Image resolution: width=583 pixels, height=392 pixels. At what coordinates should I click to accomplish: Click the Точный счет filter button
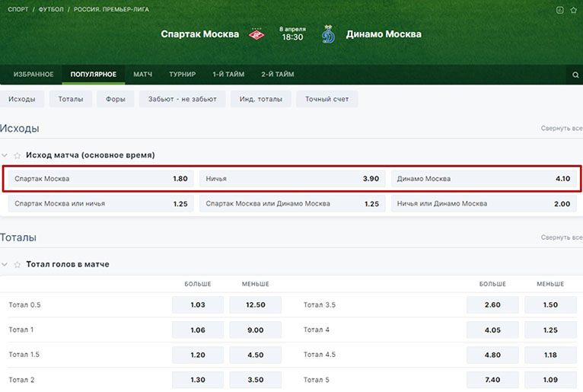coord(327,99)
